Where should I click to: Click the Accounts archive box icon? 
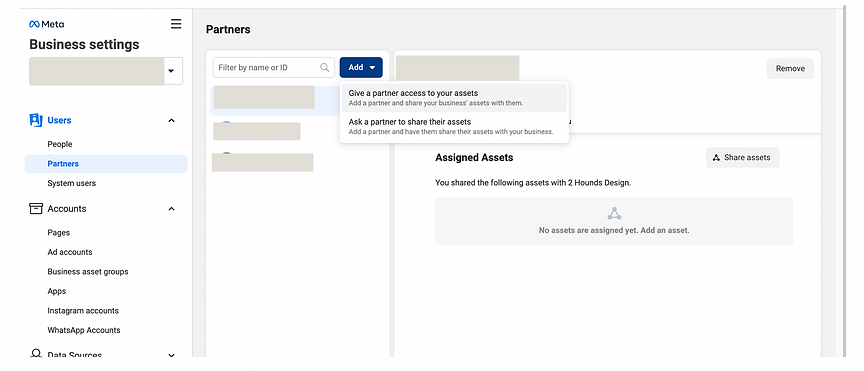(x=36, y=208)
